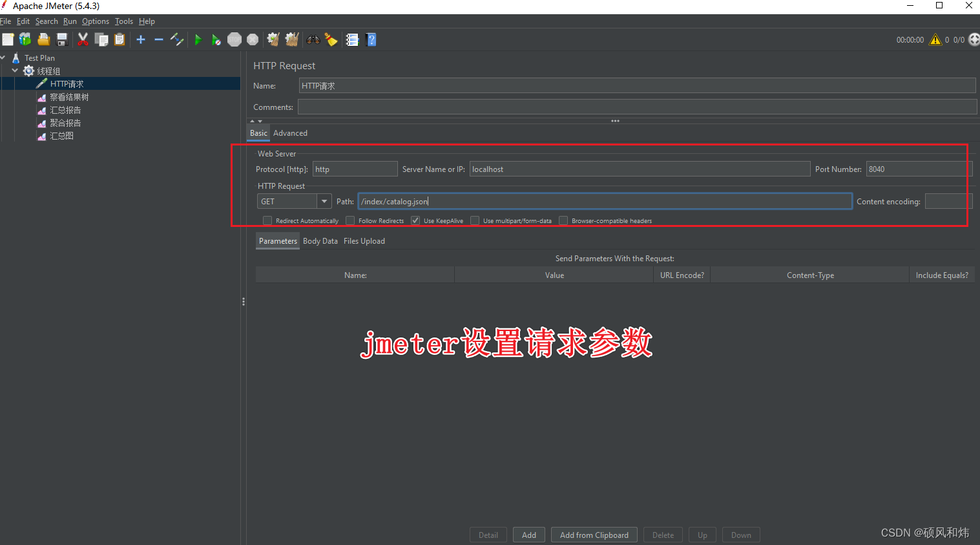This screenshot has height=545, width=980.
Task: Click the New test plan icon
Action: (8, 40)
